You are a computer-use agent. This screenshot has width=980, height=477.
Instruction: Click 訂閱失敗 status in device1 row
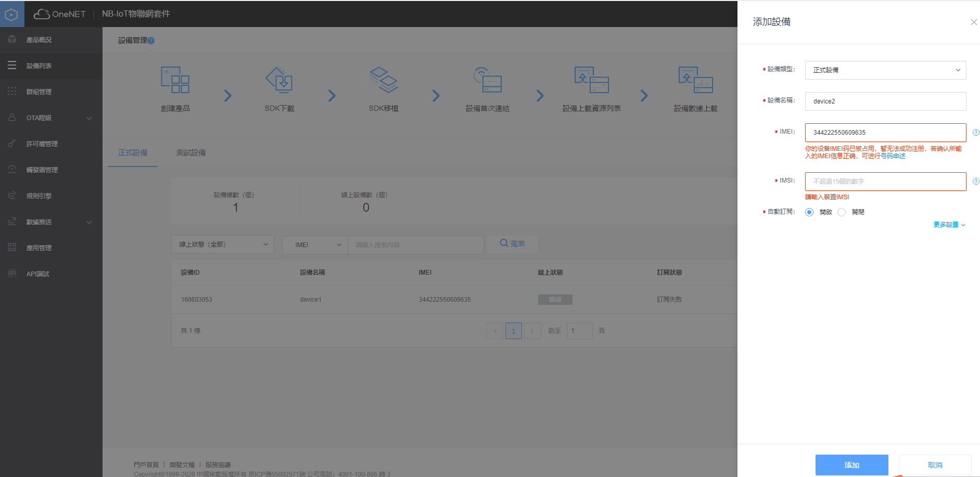coord(669,300)
